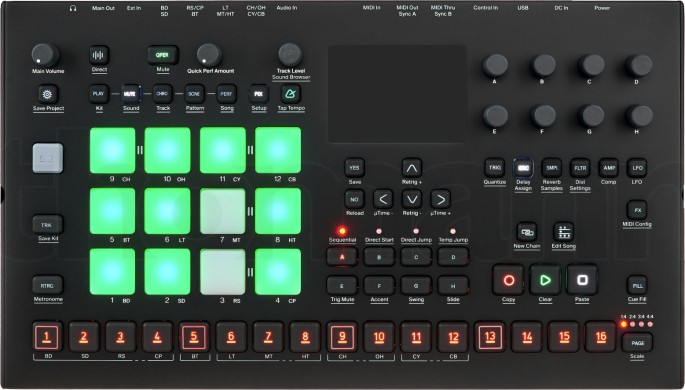Select bank B Direct Start button

(379, 257)
